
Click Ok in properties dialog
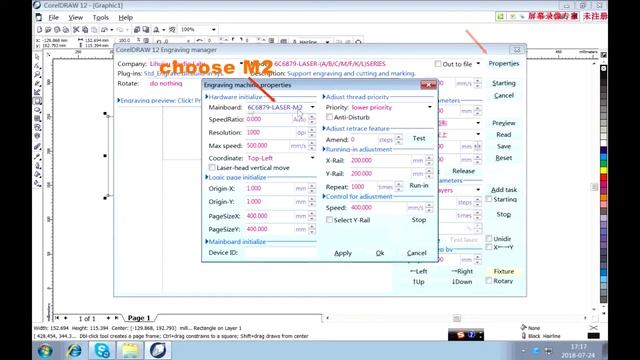pyautogui.click(x=380, y=253)
